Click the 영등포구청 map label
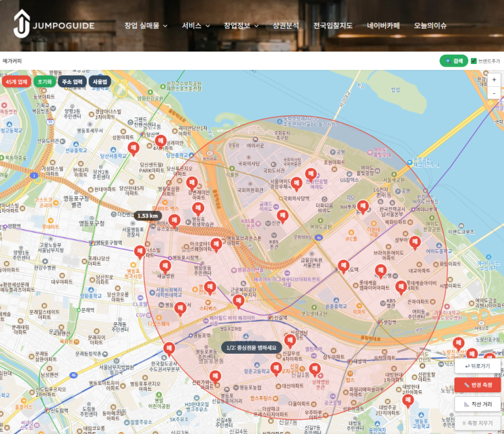The image size is (504, 434). point(92,223)
